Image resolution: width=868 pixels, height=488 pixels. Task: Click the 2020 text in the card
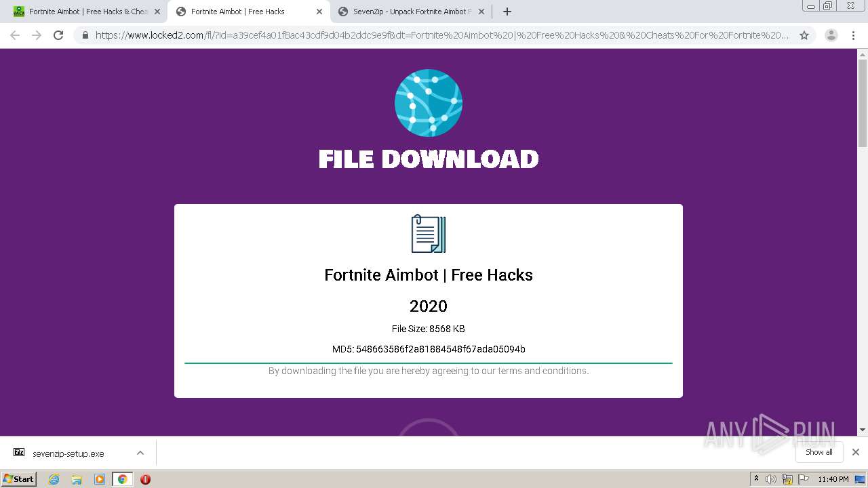point(429,306)
